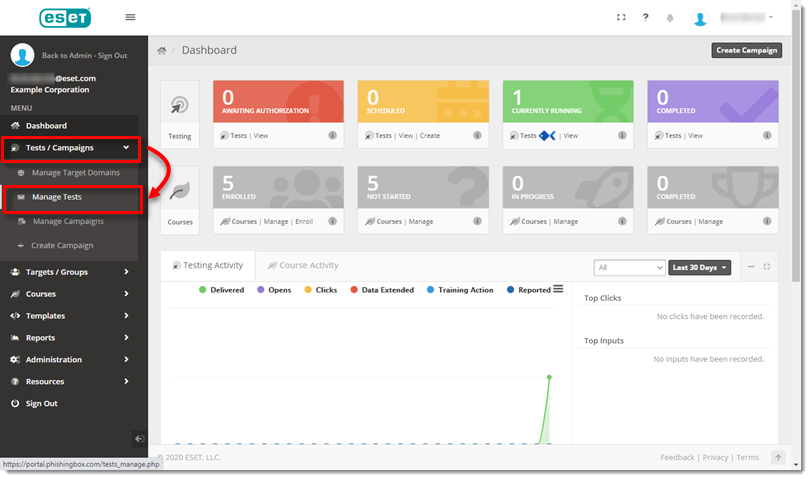Collapse sidebar using the arrow icon
This screenshot has height=479, width=810.
(x=139, y=438)
